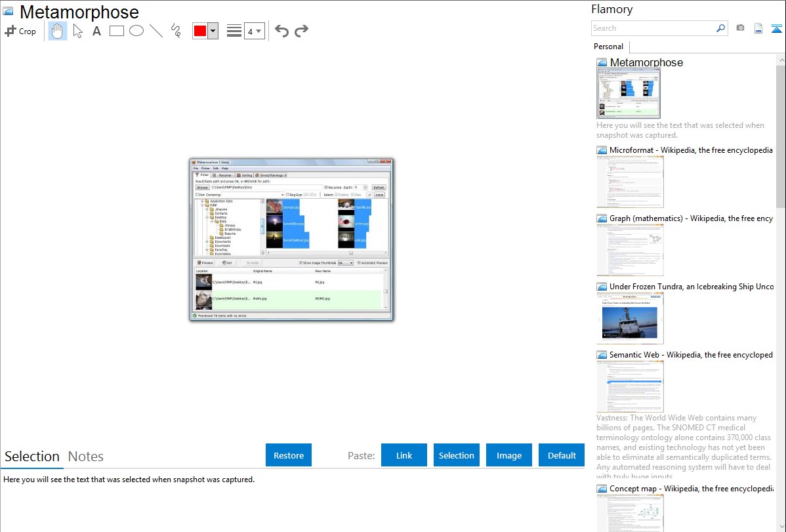
Task: Click the 'Semantic Web - Wikipedia' title
Action: point(692,355)
